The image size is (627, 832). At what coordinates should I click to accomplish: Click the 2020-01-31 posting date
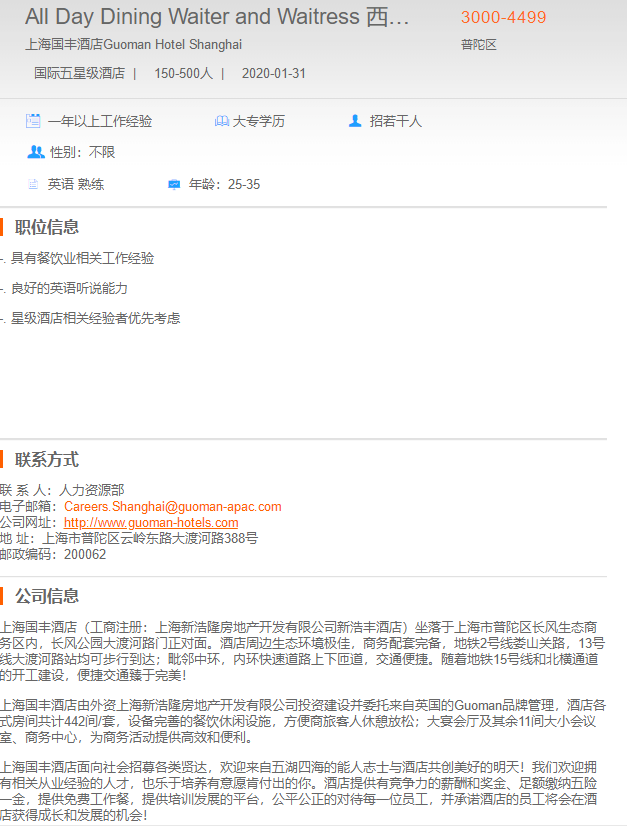(274, 73)
